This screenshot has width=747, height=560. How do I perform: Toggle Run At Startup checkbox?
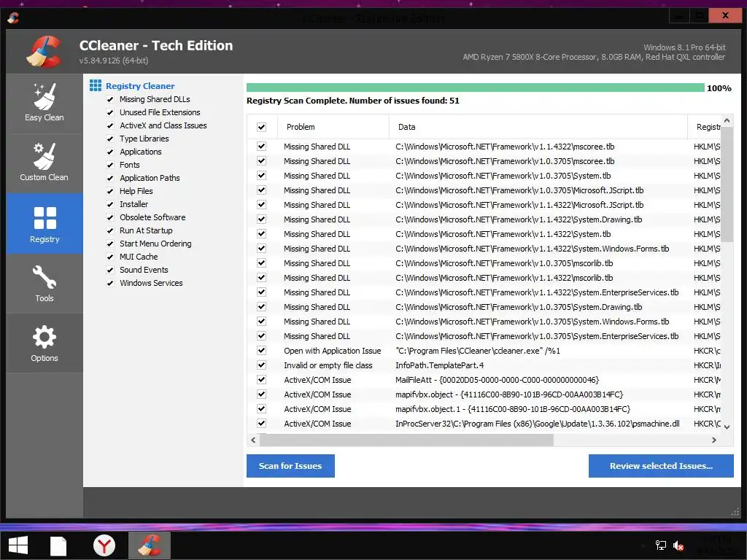[x=110, y=230]
